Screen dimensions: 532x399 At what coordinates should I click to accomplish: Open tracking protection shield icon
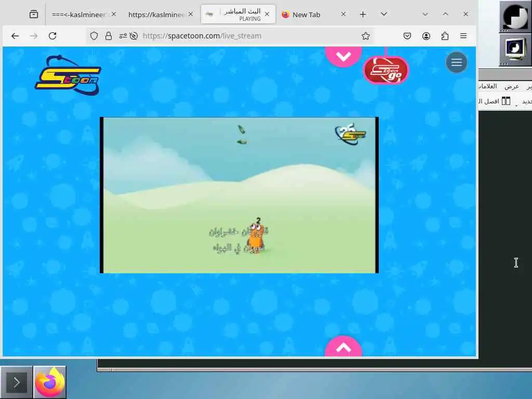click(94, 36)
